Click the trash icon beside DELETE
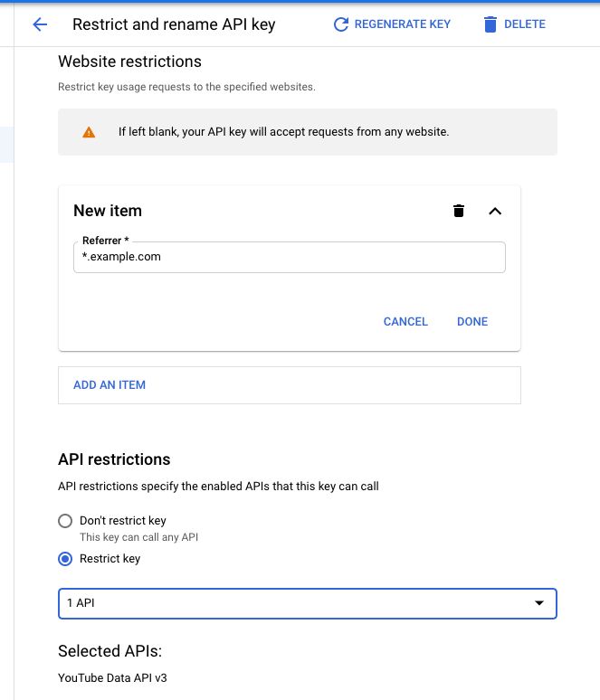This screenshot has height=700, width=600. [490, 24]
